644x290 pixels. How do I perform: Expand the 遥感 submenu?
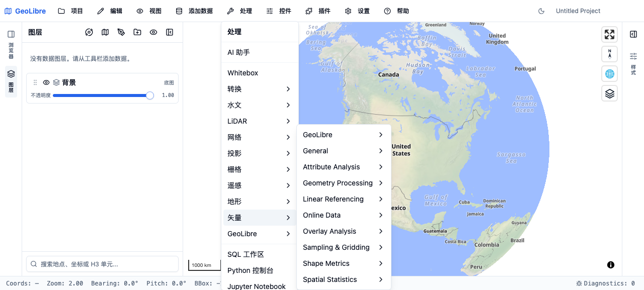tap(260, 185)
